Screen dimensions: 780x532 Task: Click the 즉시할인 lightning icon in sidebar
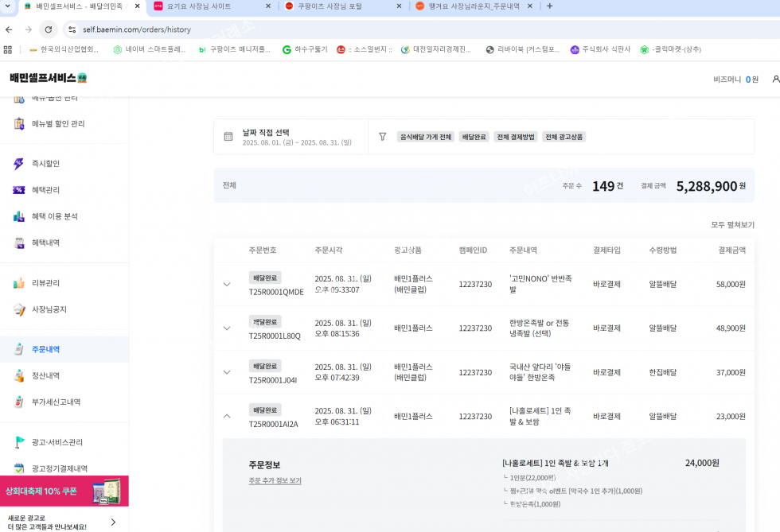pos(19,164)
